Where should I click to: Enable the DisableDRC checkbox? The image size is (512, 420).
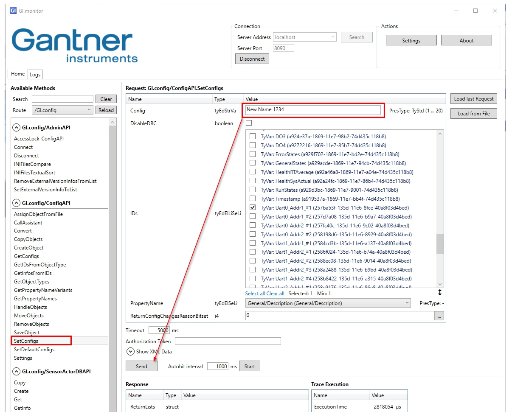[249, 123]
